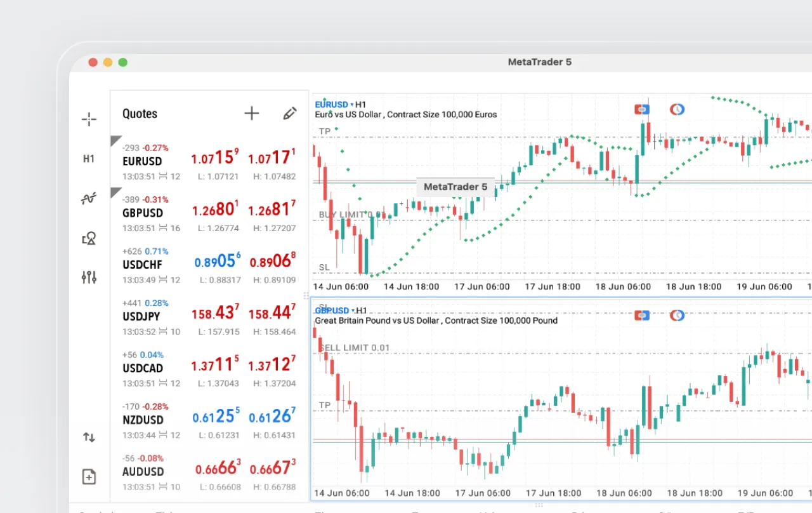This screenshot has width=812, height=513.
Task: Edit the Quotes list with pencil icon
Action: (x=289, y=114)
